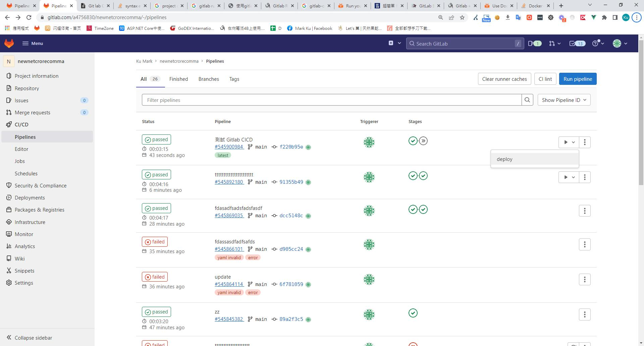Click the triggerer avatar for pipeline #545892180
This screenshot has height=346, width=644.
tap(369, 177)
